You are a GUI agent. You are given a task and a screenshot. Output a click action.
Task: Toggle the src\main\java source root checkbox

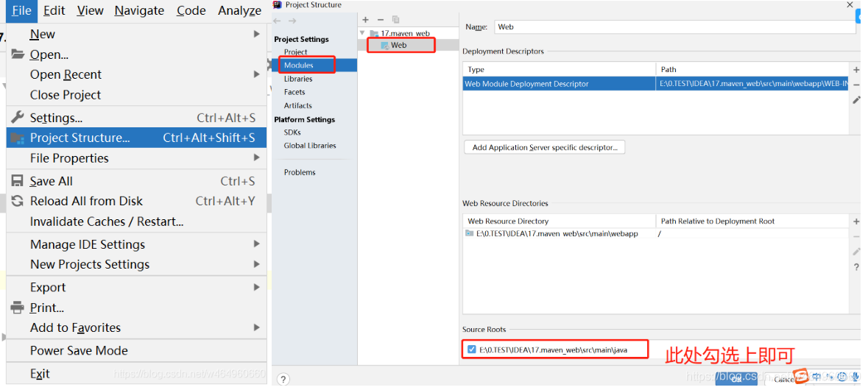(x=472, y=350)
